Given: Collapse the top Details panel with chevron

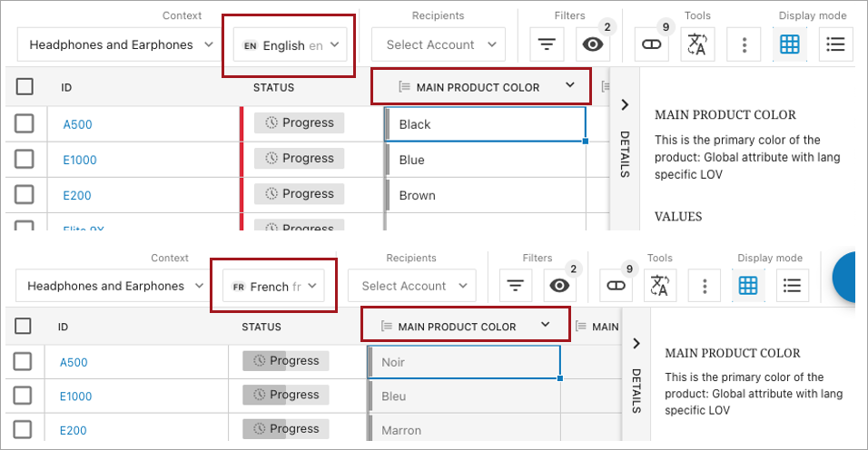Looking at the screenshot, I should (625, 104).
